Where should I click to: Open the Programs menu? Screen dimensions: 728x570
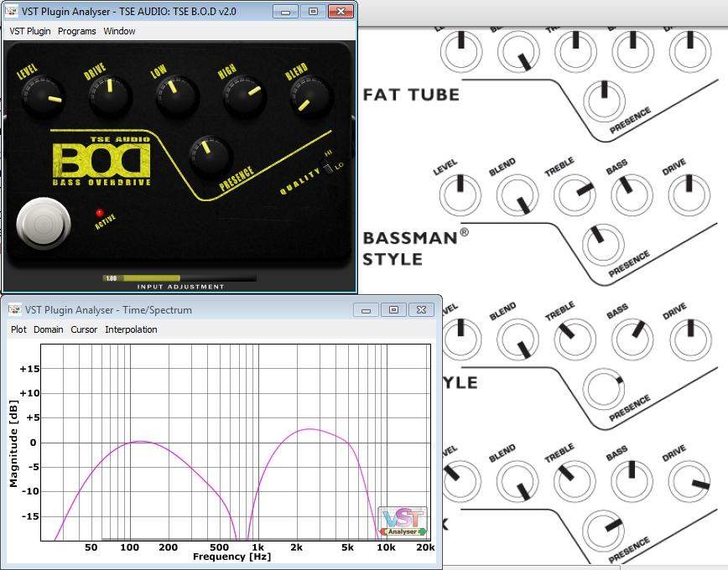[77, 31]
